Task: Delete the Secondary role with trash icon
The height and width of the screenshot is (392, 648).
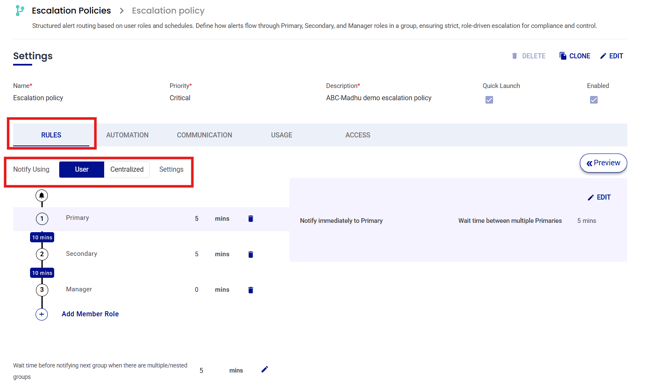Action: pyautogui.click(x=250, y=254)
